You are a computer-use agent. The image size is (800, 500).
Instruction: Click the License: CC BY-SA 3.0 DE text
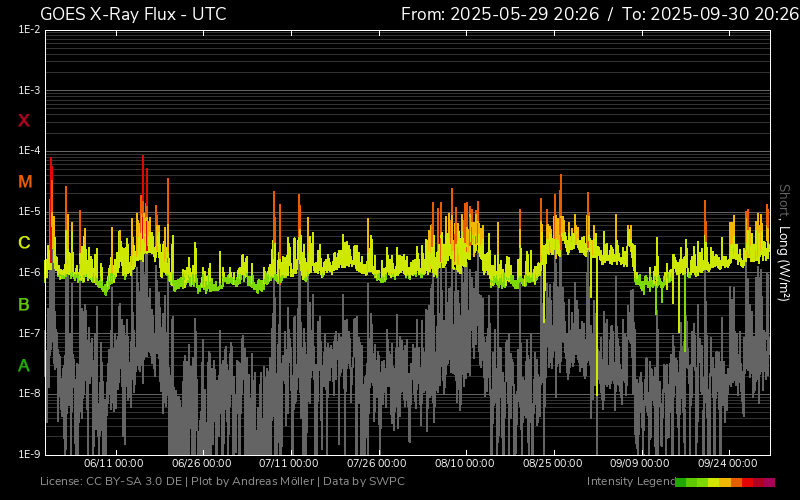coord(111,481)
